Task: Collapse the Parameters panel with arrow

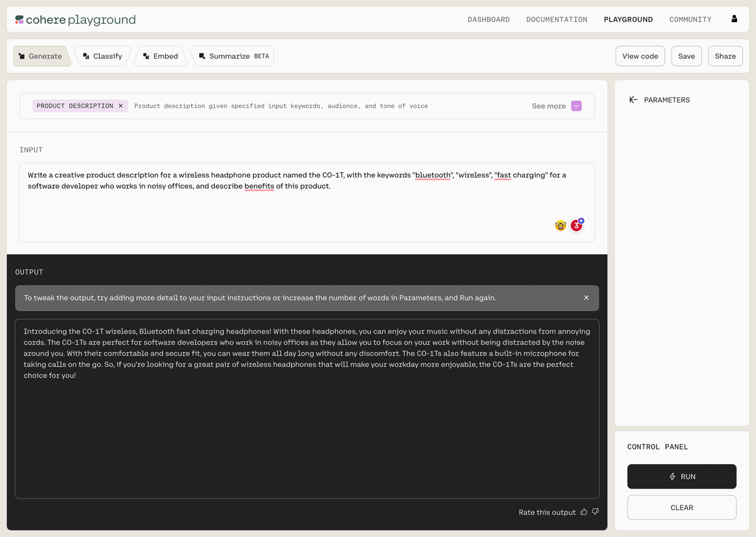Action: (x=633, y=100)
